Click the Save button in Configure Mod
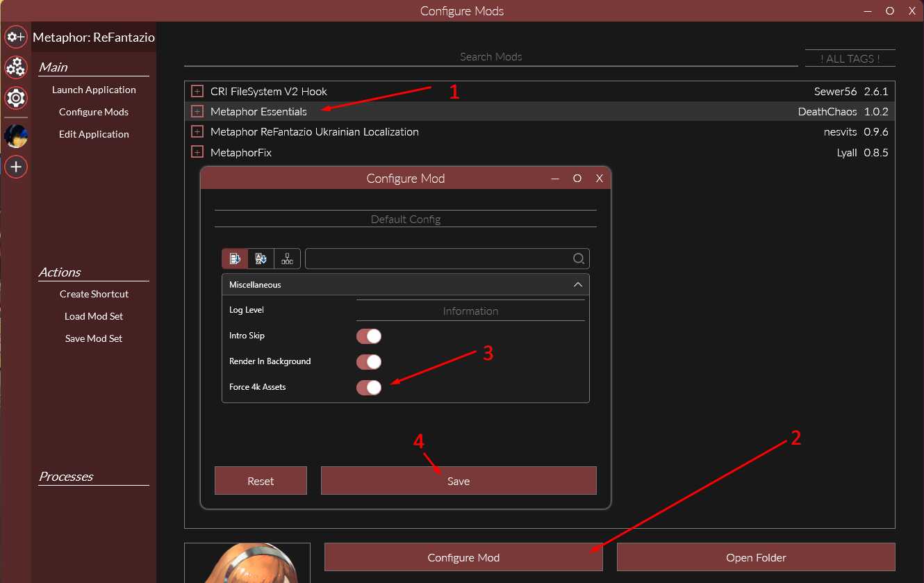Image resolution: width=924 pixels, height=583 pixels. click(x=459, y=481)
